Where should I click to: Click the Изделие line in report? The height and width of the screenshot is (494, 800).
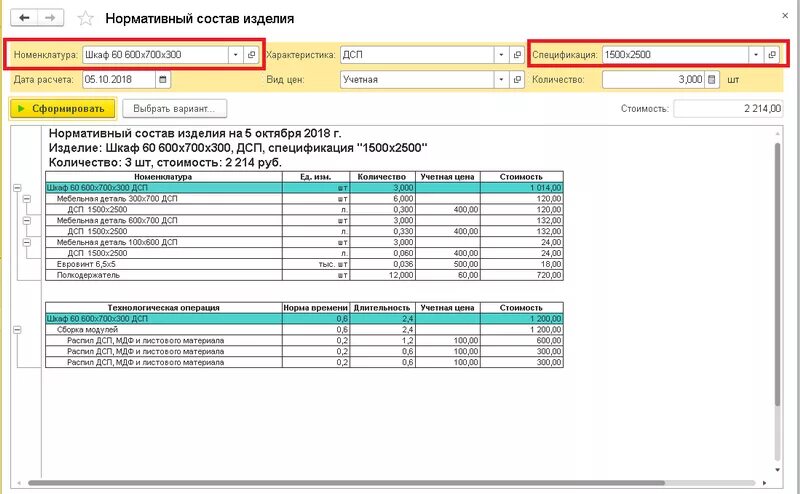pos(238,148)
